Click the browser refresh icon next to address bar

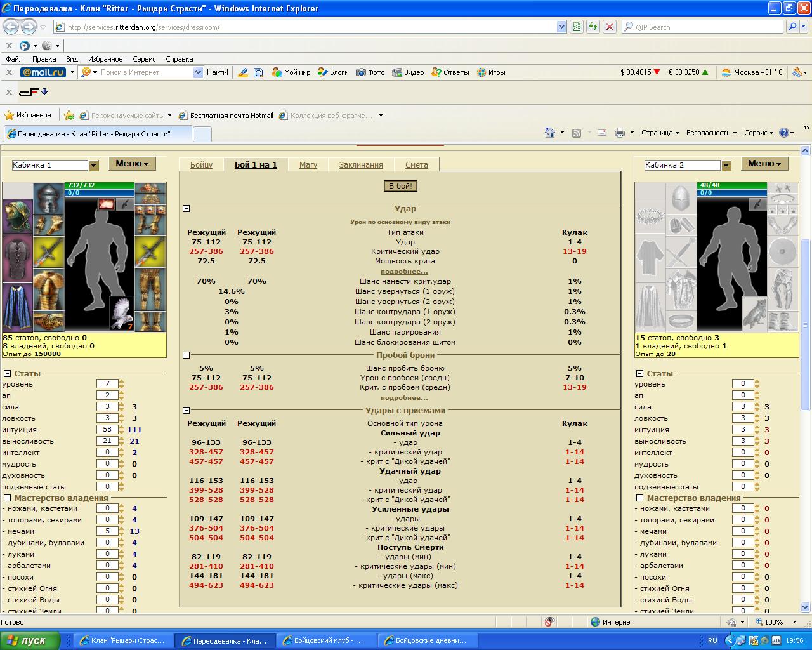click(593, 27)
